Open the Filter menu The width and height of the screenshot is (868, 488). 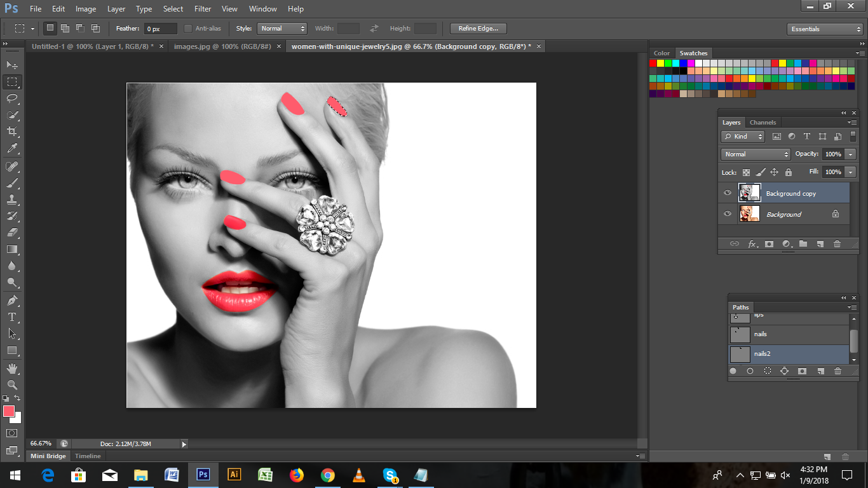(203, 9)
